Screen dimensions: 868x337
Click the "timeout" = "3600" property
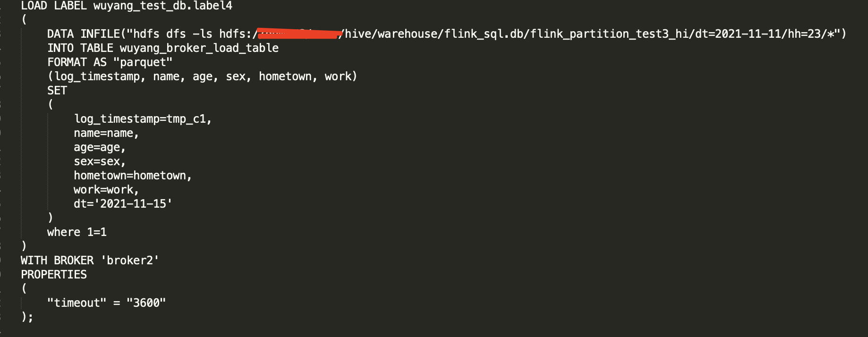point(106,303)
